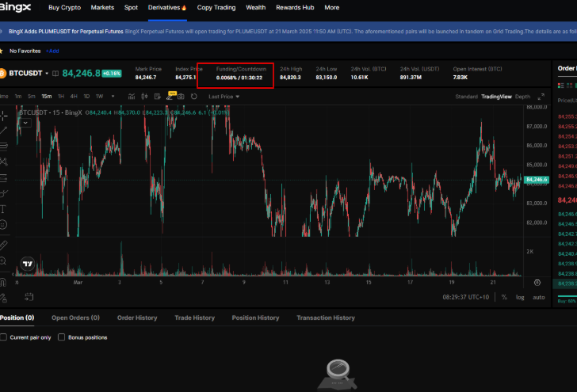Switch to Open Orders (0) tab
577x392 pixels.
pyautogui.click(x=75, y=318)
